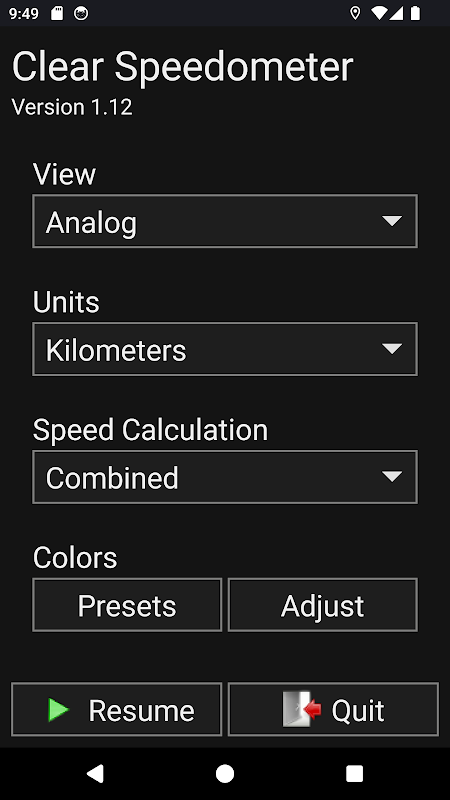
Task: Tap the battery icon in status bar
Action: pos(416,13)
